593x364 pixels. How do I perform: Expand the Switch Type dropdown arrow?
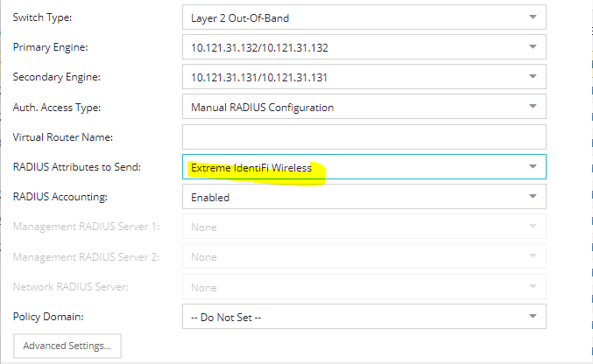tap(533, 17)
